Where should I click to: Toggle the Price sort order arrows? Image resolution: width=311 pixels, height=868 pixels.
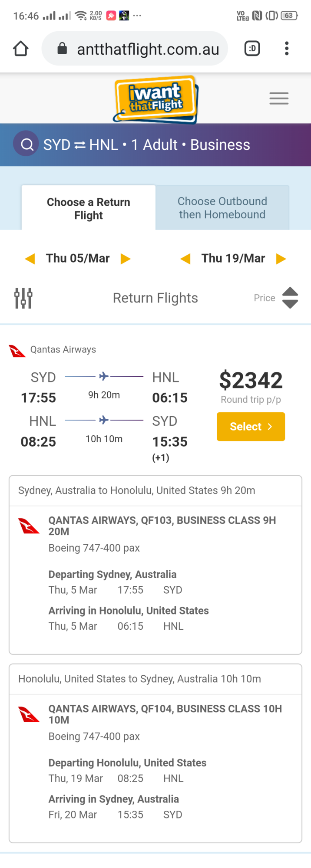[x=290, y=298]
